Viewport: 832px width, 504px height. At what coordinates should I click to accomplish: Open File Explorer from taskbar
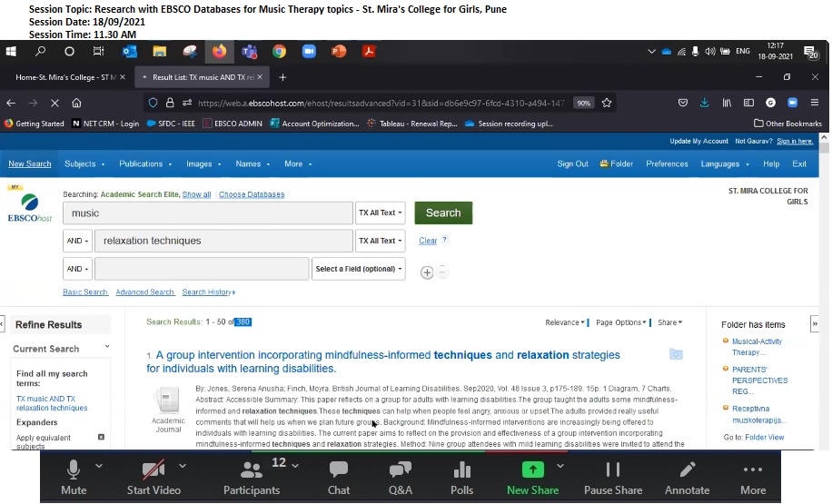coord(160,52)
